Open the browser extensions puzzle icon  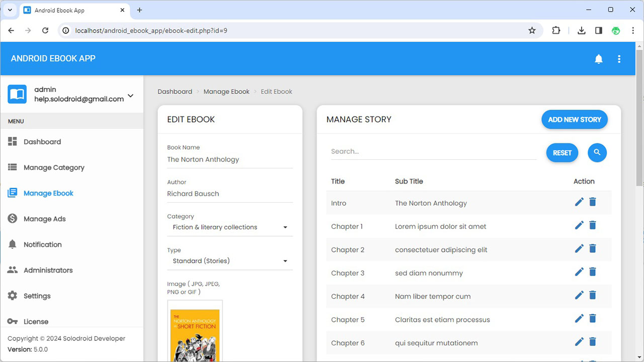(556, 31)
